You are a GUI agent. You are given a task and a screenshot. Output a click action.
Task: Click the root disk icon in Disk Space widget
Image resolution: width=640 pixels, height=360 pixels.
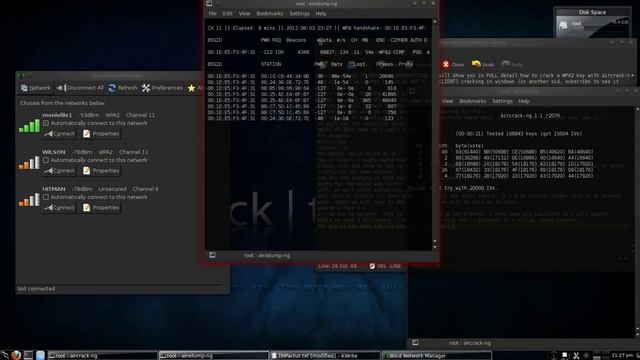click(563, 25)
